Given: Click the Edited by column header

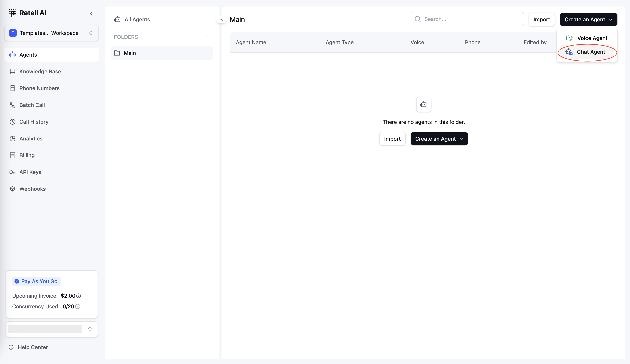Looking at the screenshot, I should click(x=535, y=42).
